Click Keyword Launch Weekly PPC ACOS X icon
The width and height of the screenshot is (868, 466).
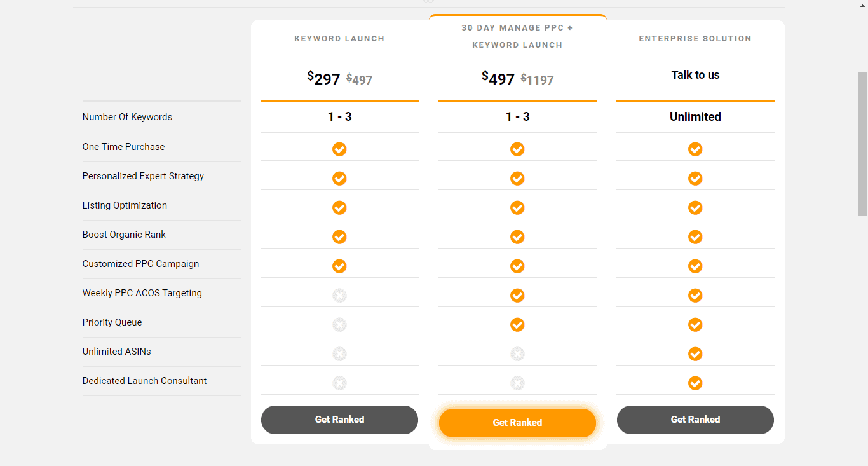pos(339,296)
